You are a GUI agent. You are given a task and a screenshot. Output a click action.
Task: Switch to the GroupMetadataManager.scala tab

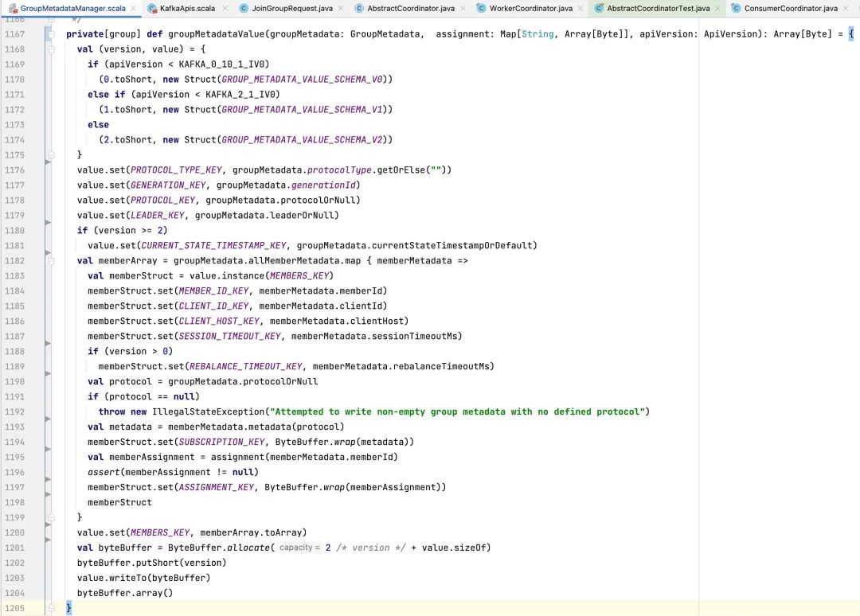click(72, 8)
